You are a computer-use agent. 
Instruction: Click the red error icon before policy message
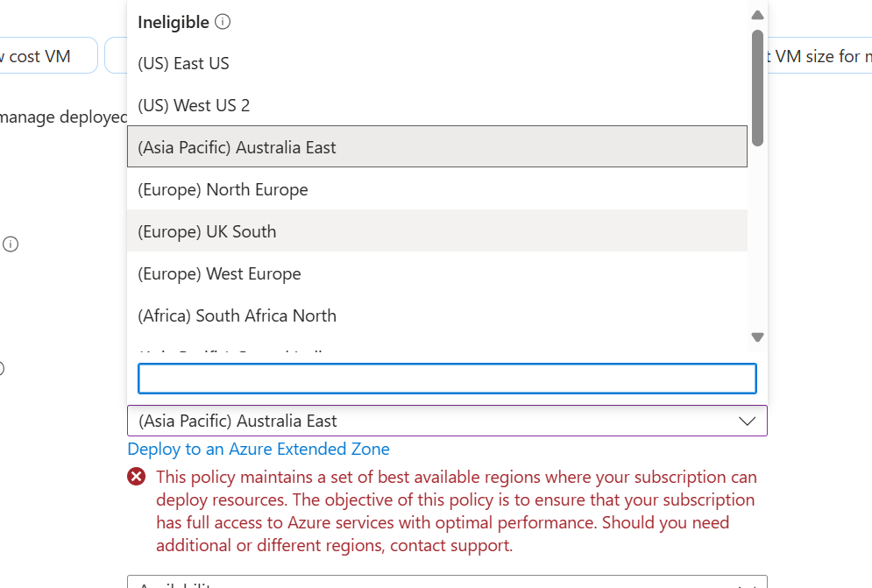(136, 476)
